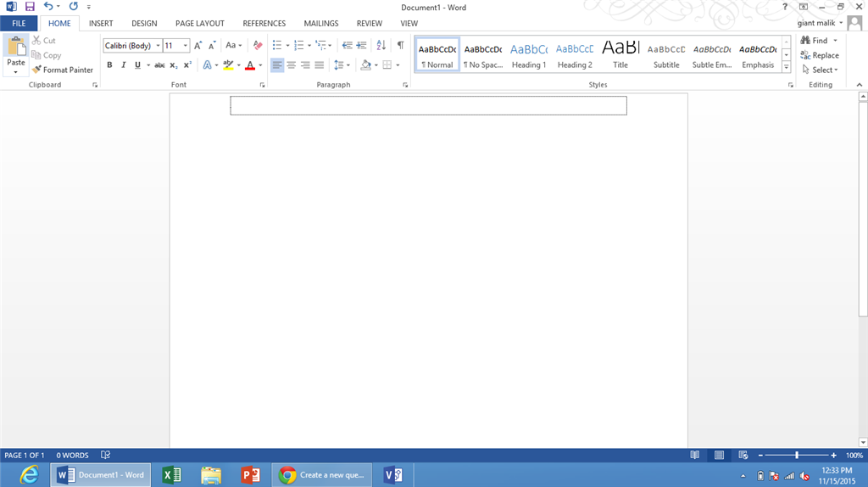Click the Redo/Repeat icon

[73, 7]
